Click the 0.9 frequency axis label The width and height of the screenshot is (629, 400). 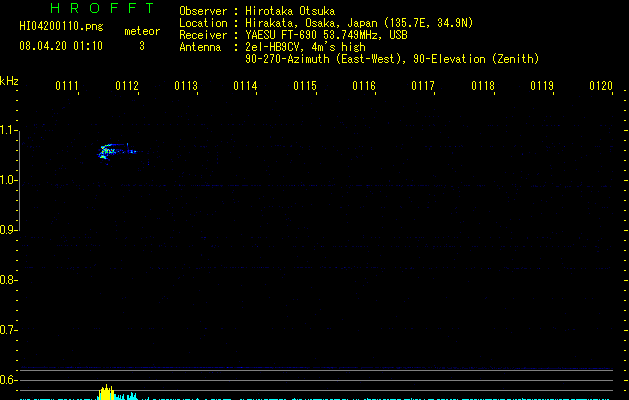tap(8, 230)
